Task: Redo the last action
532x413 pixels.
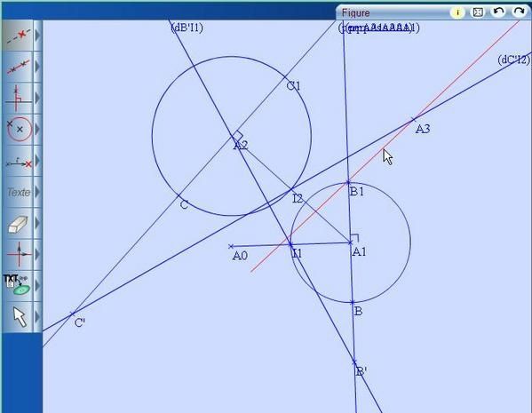Action: pyautogui.click(x=519, y=12)
